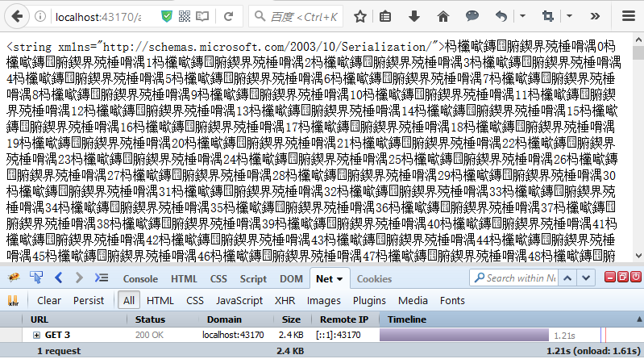Toggle Persist in Net panel

89,301
